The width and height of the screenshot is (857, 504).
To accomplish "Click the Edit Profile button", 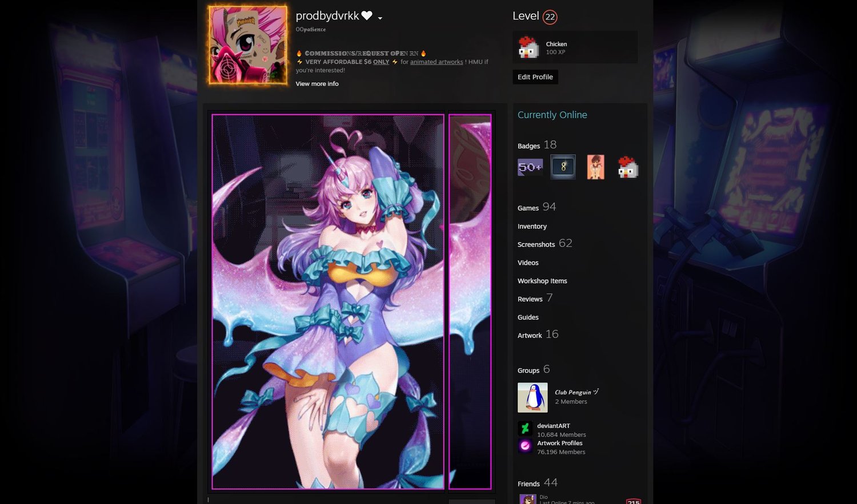I will (535, 77).
